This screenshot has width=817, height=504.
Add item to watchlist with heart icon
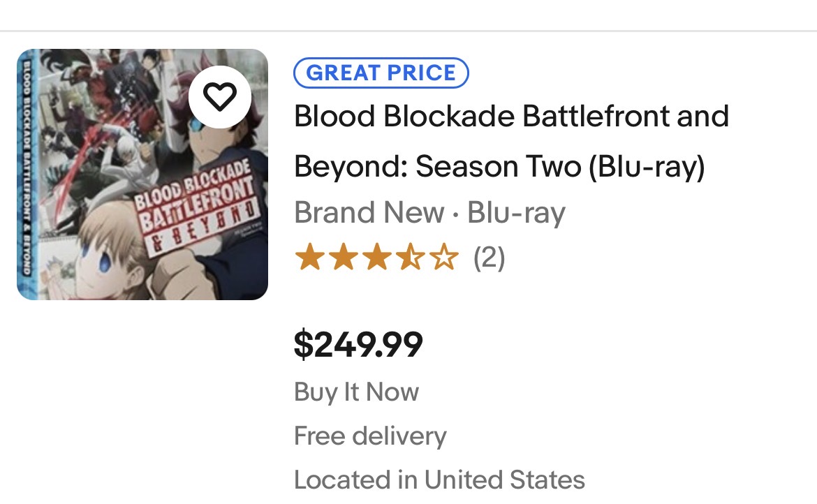coord(220,97)
